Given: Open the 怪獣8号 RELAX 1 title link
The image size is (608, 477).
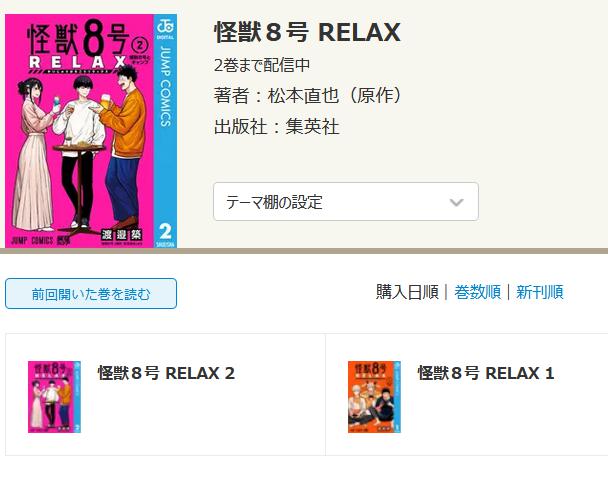Looking at the screenshot, I should pos(486,373).
